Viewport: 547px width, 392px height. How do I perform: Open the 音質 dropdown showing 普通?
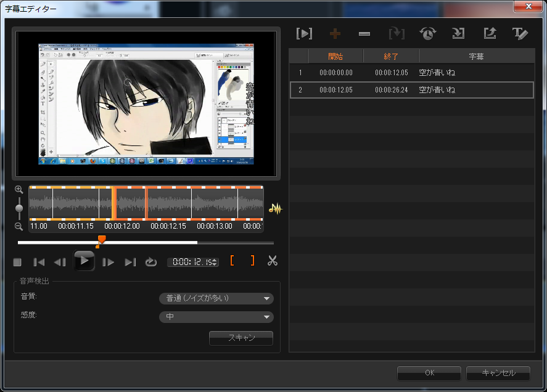tap(216, 298)
